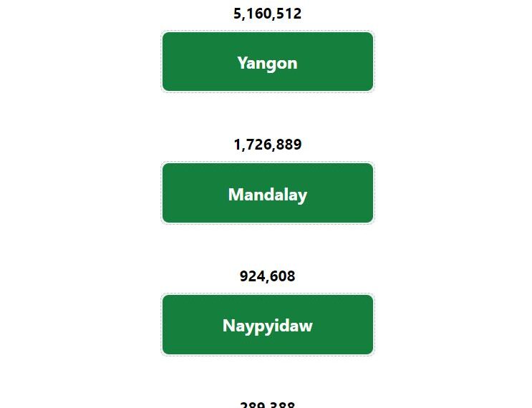Image resolution: width=532 pixels, height=408 pixels.
Task: Pick the button below 5,160,512
Action: click(268, 62)
